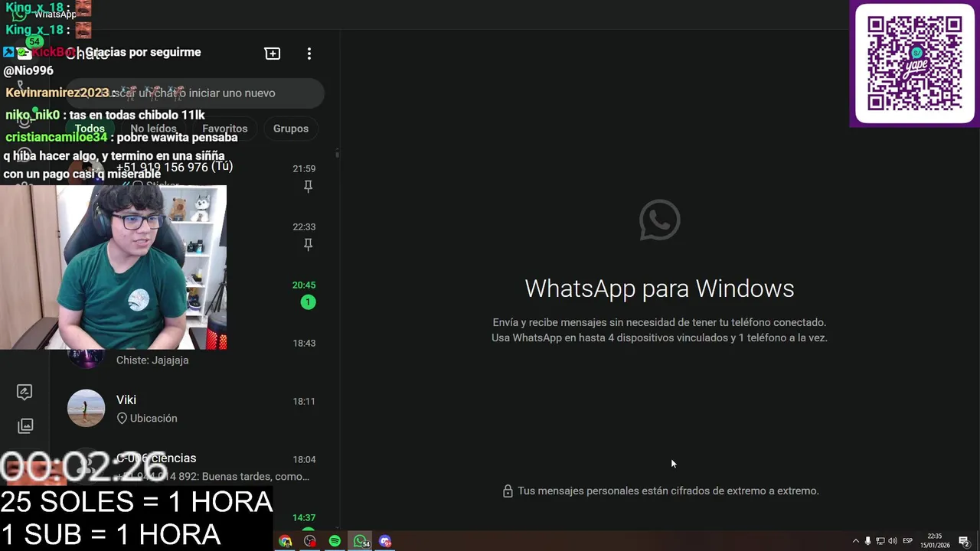The image size is (980, 551).
Task: Click the 18:11 timestamp on Viki's chat
Action: [304, 401]
